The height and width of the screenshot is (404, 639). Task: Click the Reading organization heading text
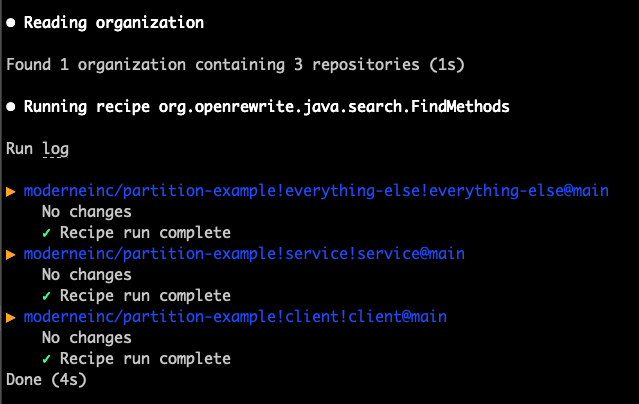tap(114, 23)
